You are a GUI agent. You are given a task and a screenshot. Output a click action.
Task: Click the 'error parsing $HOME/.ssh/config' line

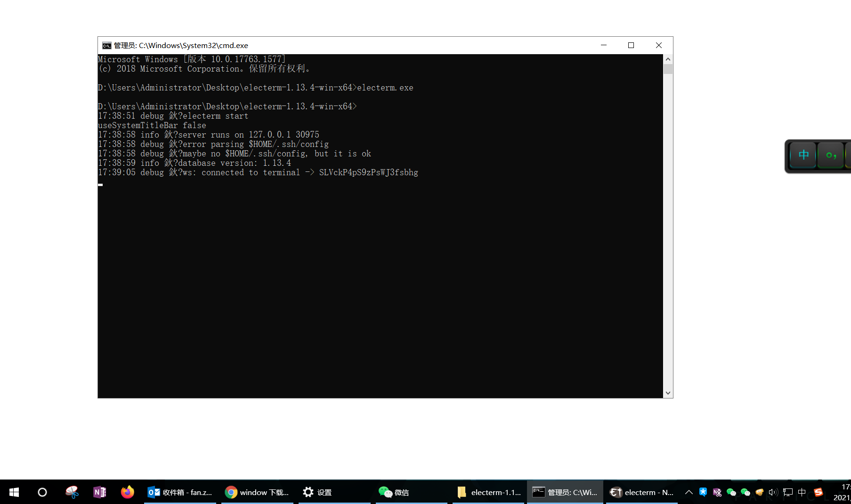(213, 144)
